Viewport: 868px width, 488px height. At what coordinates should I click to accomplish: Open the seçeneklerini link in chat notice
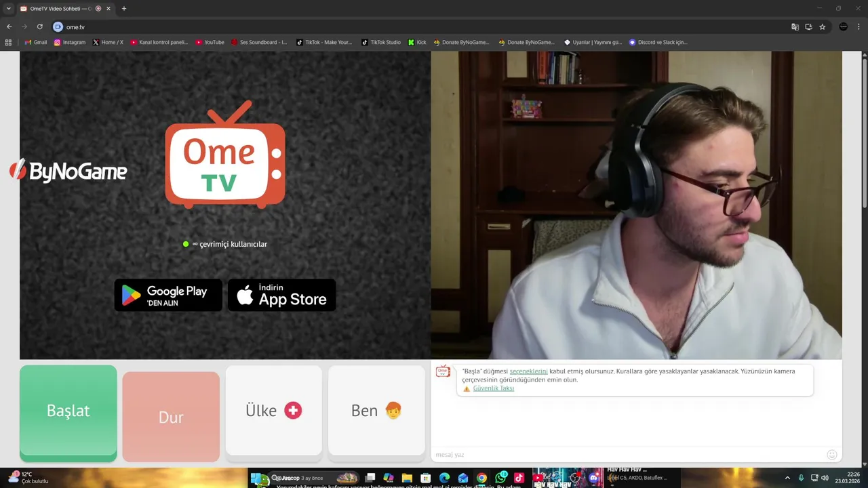(528, 371)
